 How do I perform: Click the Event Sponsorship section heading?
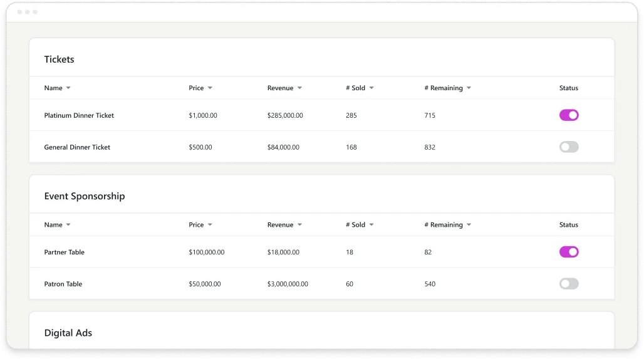coord(85,196)
